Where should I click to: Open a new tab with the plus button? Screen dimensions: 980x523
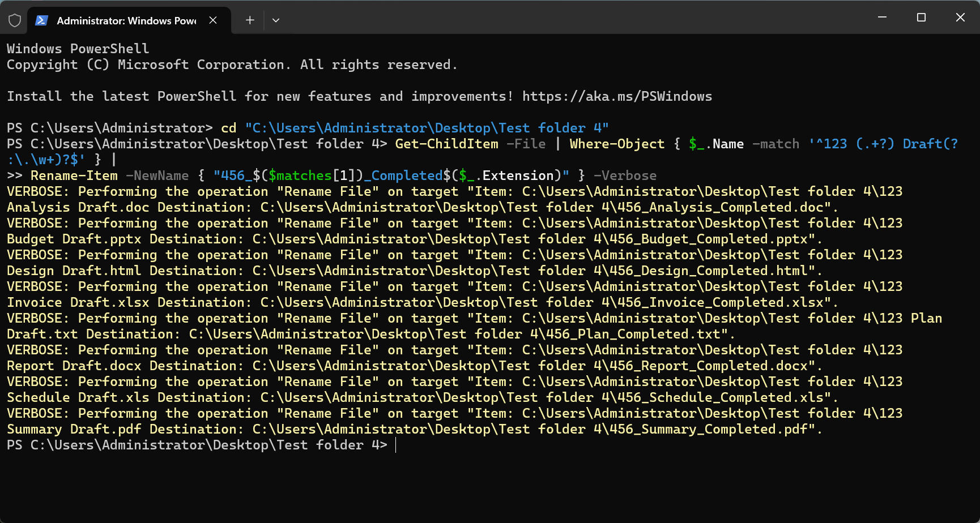[x=250, y=20]
